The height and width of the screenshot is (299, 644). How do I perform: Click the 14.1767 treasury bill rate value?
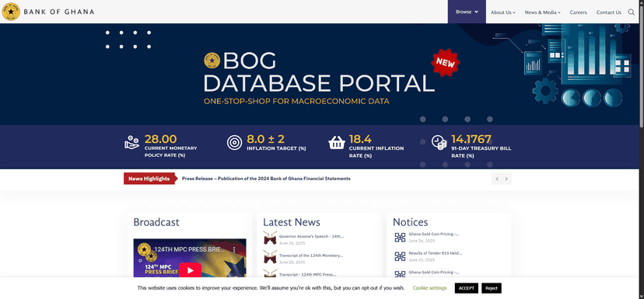(x=471, y=140)
